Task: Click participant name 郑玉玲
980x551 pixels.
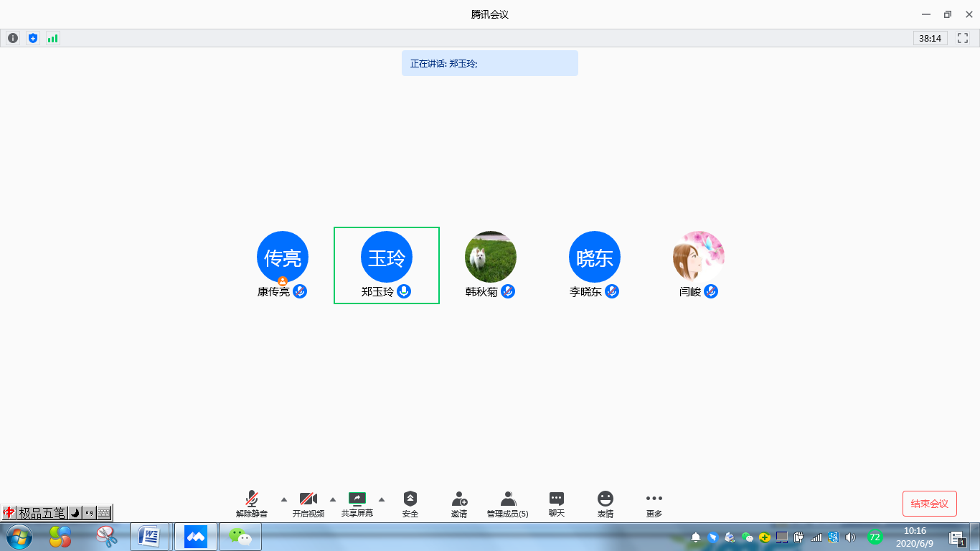Action: [x=378, y=292]
